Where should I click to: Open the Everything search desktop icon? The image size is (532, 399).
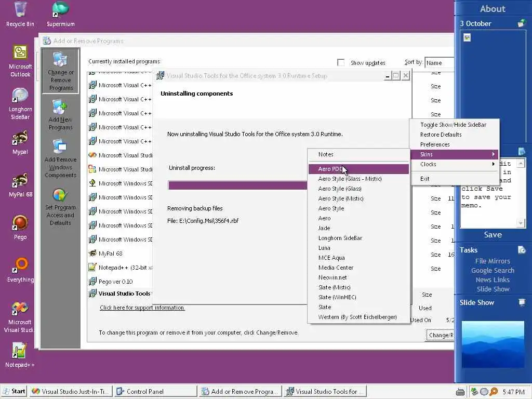coord(20,270)
